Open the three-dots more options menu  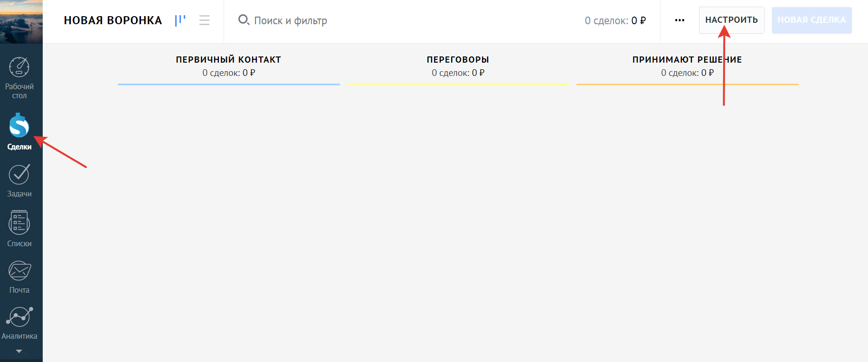[x=679, y=20]
